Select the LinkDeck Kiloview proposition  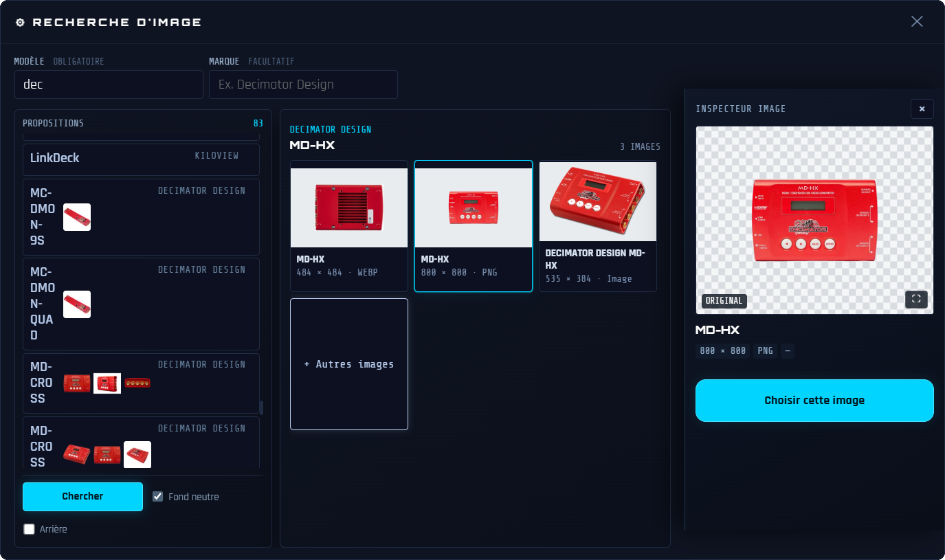(142, 159)
